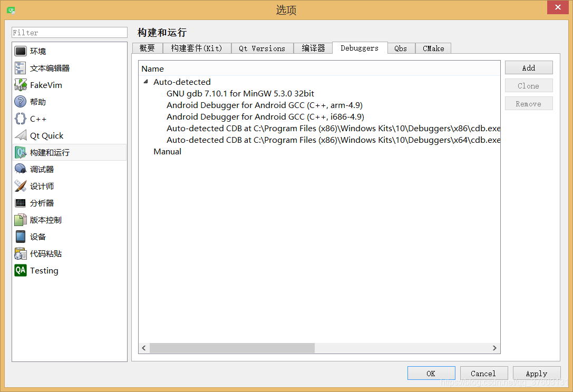Select the 代码粘贴 clipboard icon

[x=21, y=253]
